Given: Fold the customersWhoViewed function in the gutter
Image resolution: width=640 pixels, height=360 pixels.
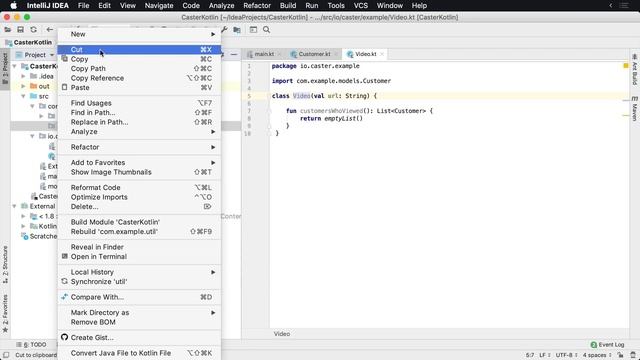Looking at the screenshot, I should coord(269,111).
